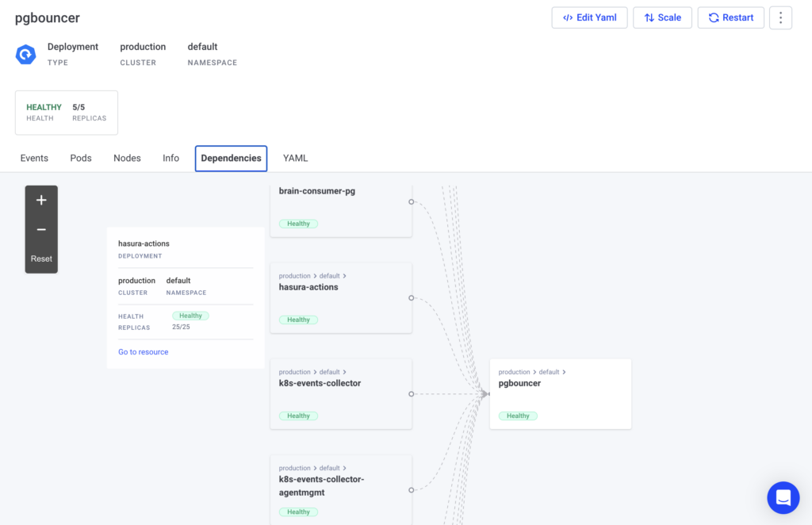Click hasura-actions title in details popup
Screen dimensions: 812x525
click(x=144, y=243)
